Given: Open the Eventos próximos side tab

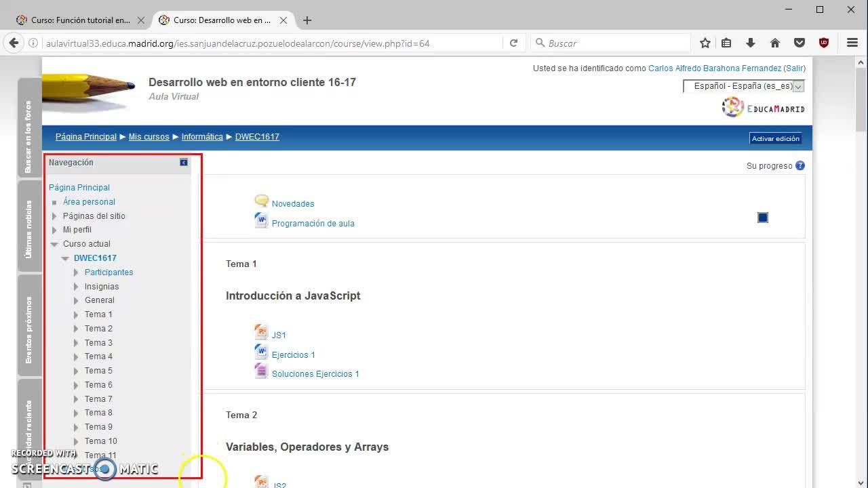Looking at the screenshot, I should [29, 325].
